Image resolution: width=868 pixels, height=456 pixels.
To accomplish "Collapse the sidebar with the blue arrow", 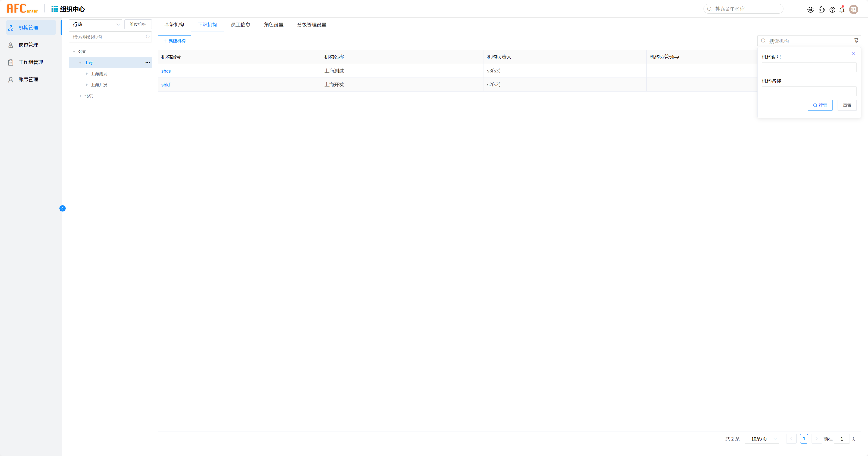I will coord(62,209).
